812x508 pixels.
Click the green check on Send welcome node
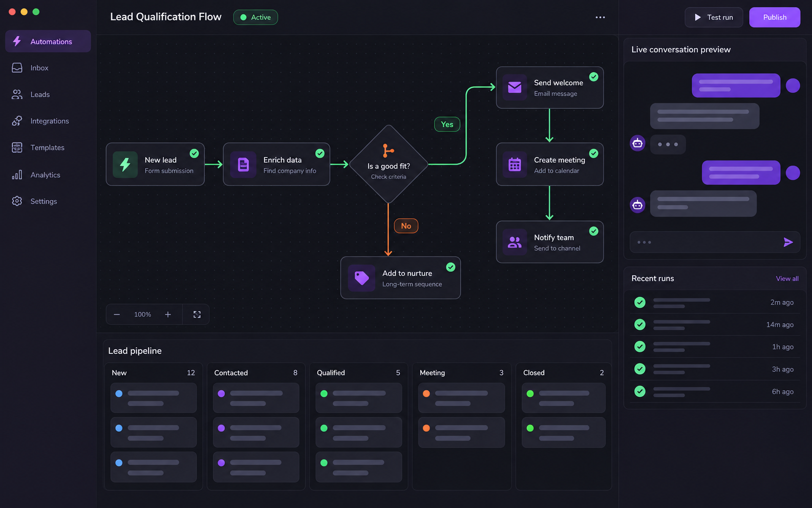[x=594, y=77]
